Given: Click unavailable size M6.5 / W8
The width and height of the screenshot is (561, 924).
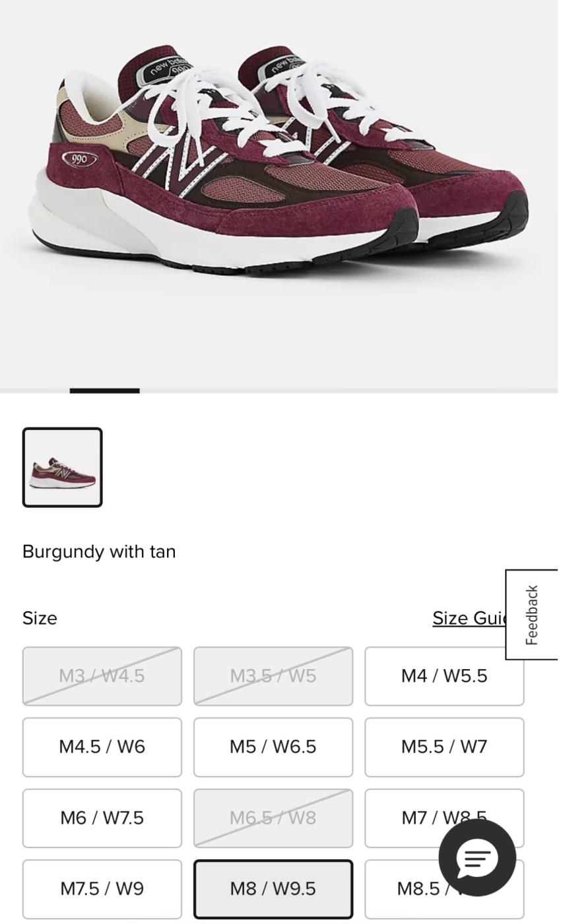Looking at the screenshot, I should click(273, 818).
